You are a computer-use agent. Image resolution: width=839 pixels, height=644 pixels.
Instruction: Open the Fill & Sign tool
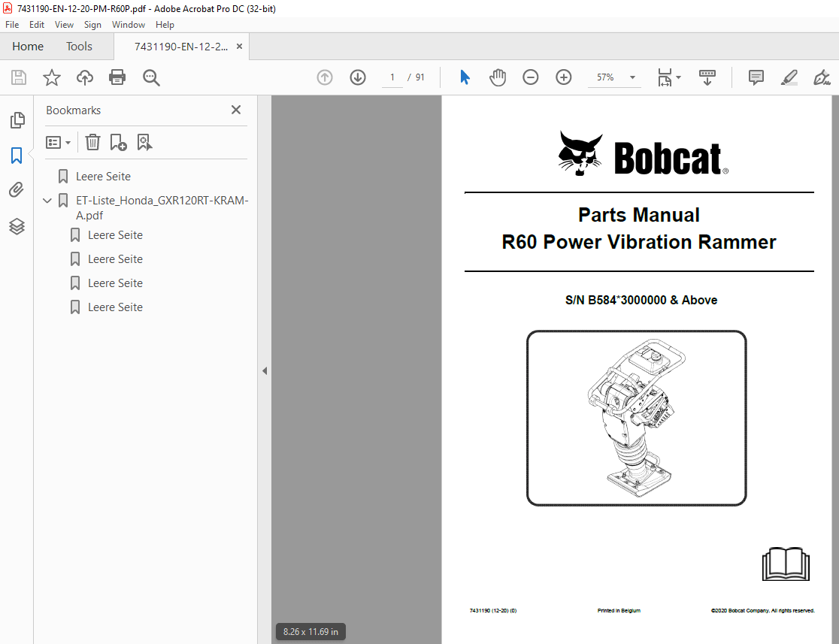(821, 77)
